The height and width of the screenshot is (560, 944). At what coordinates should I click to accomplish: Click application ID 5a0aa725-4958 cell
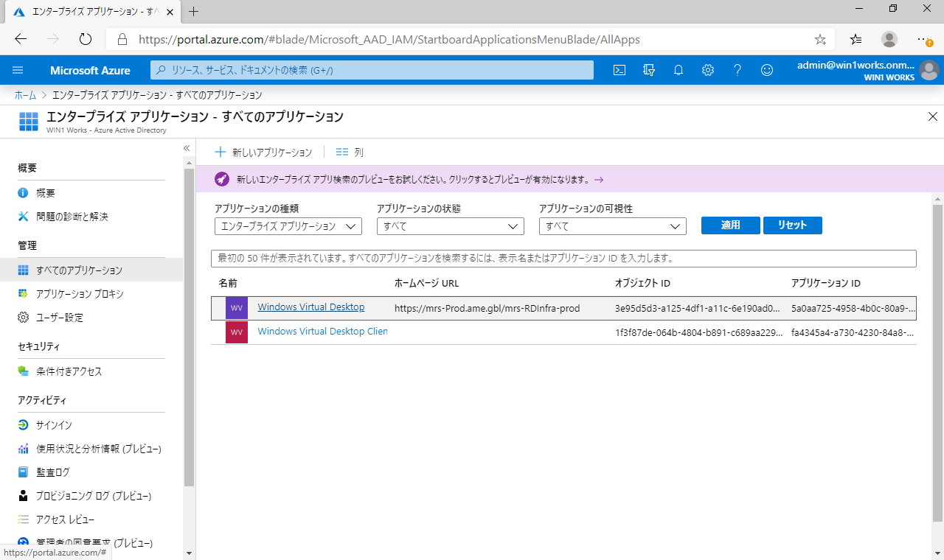[853, 308]
